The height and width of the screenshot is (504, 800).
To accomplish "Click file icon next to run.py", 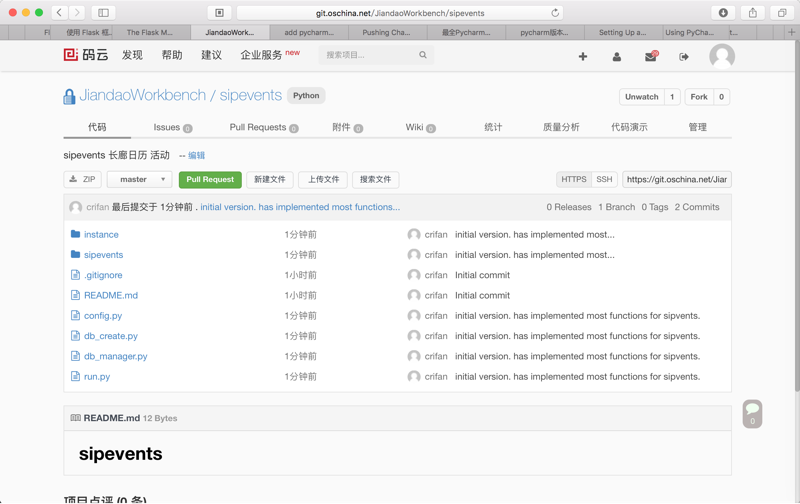I will (x=75, y=376).
